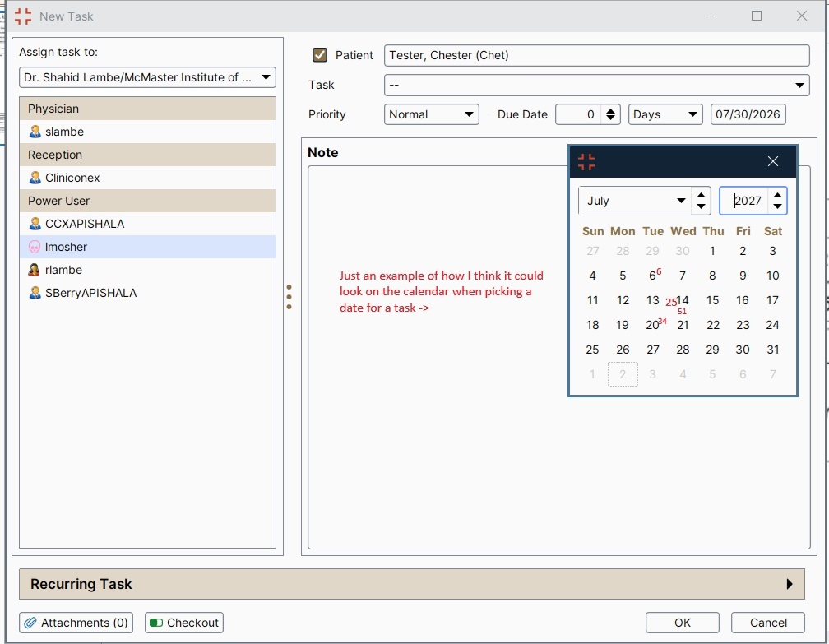829x644 pixels.
Task: Pick dotted August 2 on calendar
Action: coord(623,374)
